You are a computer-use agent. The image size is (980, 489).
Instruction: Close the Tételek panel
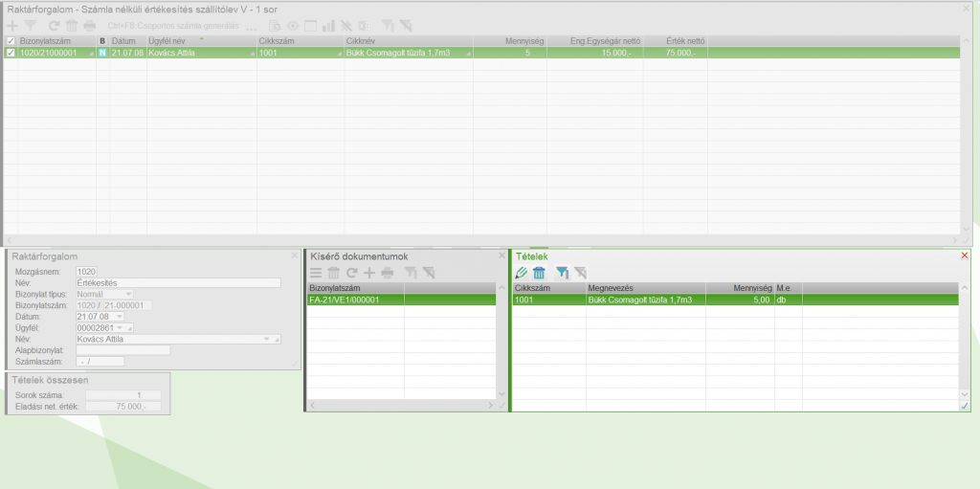964,256
